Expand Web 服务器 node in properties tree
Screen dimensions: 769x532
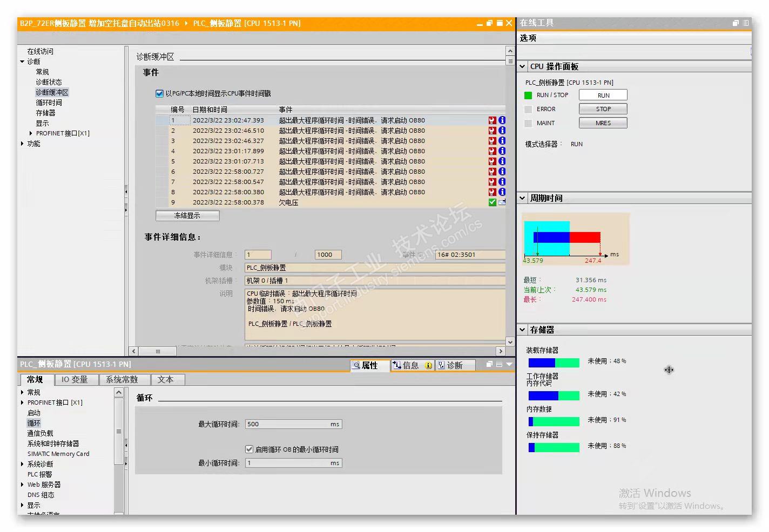tap(22, 485)
